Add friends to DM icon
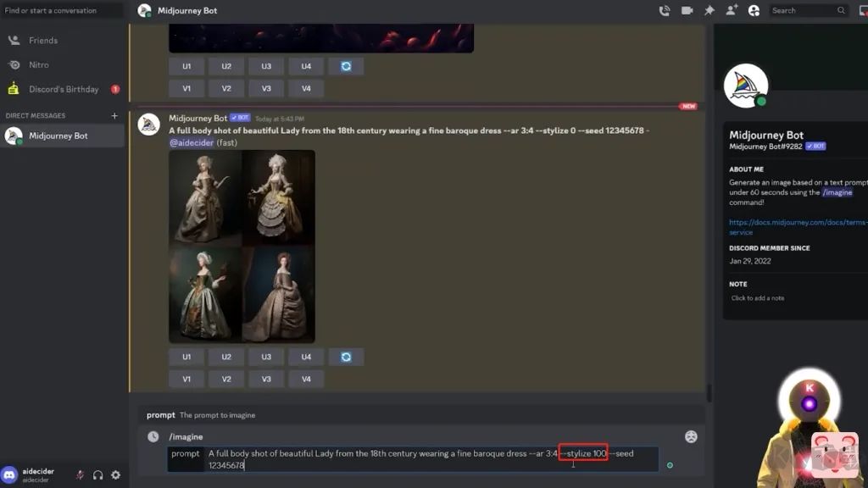 (732, 10)
